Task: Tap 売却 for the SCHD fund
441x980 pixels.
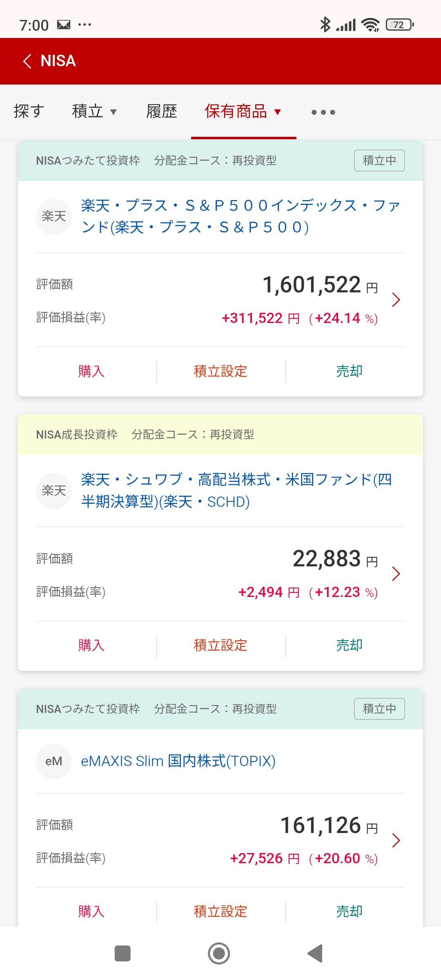Action: (349, 645)
